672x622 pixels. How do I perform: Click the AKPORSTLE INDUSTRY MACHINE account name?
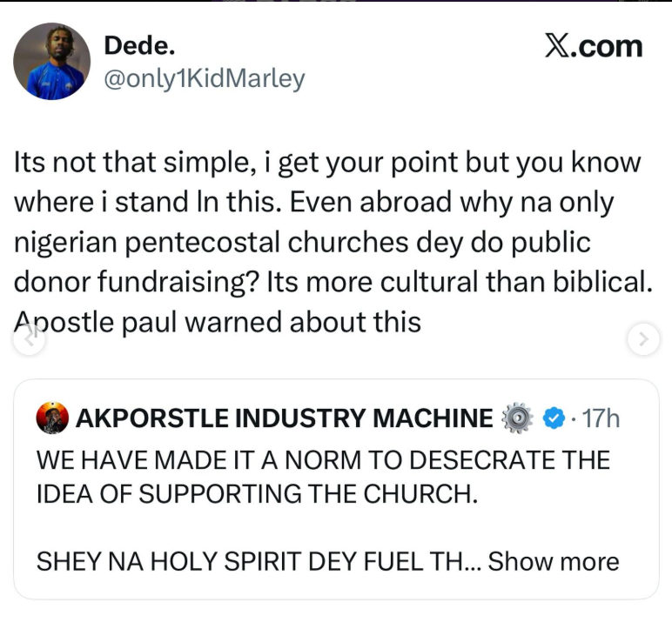(284, 418)
